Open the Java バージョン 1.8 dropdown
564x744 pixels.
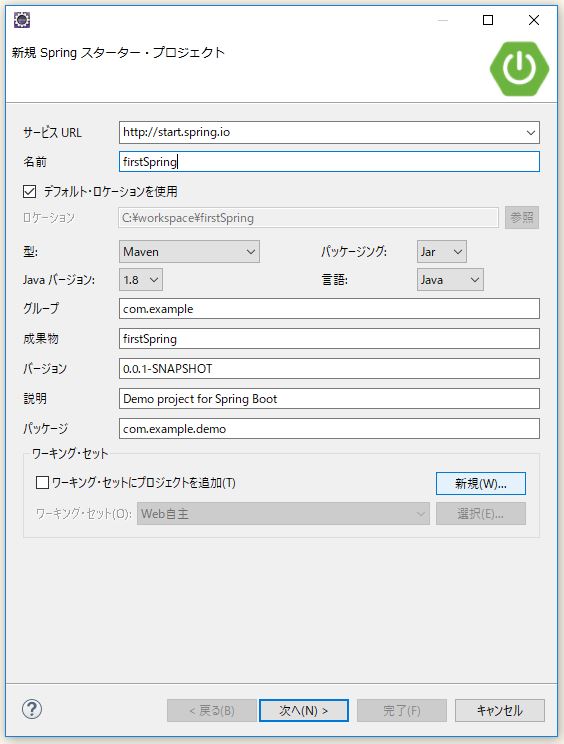pos(141,279)
